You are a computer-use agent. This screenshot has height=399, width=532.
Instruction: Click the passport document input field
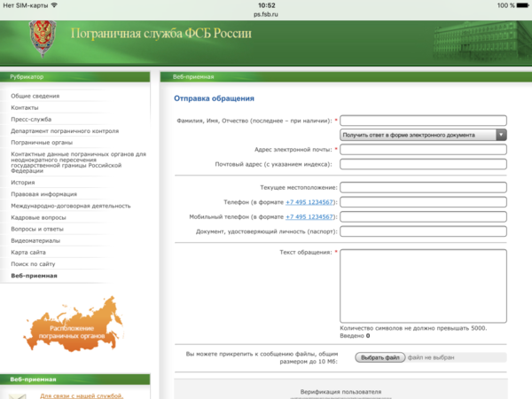423,232
